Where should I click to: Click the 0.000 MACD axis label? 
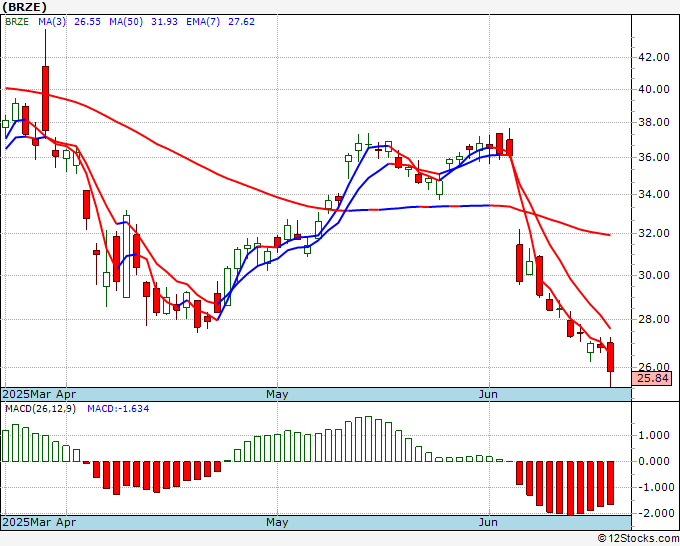click(656, 461)
